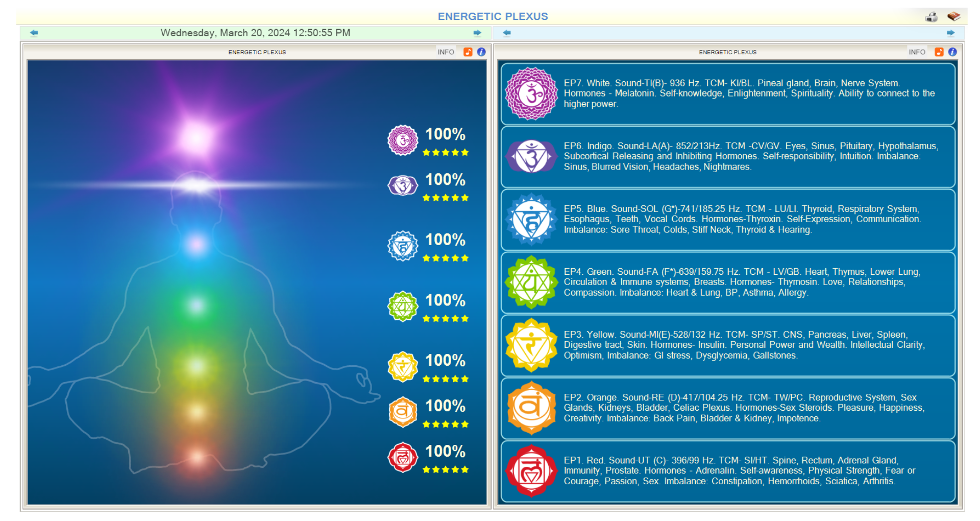
Task: Click the orange music note in left panel
Action: pos(468,52)
